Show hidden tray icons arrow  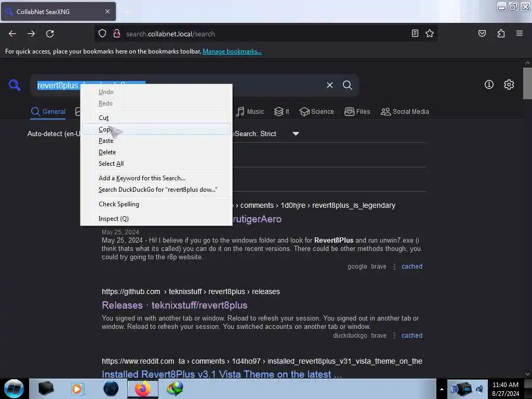pos(442,389)
